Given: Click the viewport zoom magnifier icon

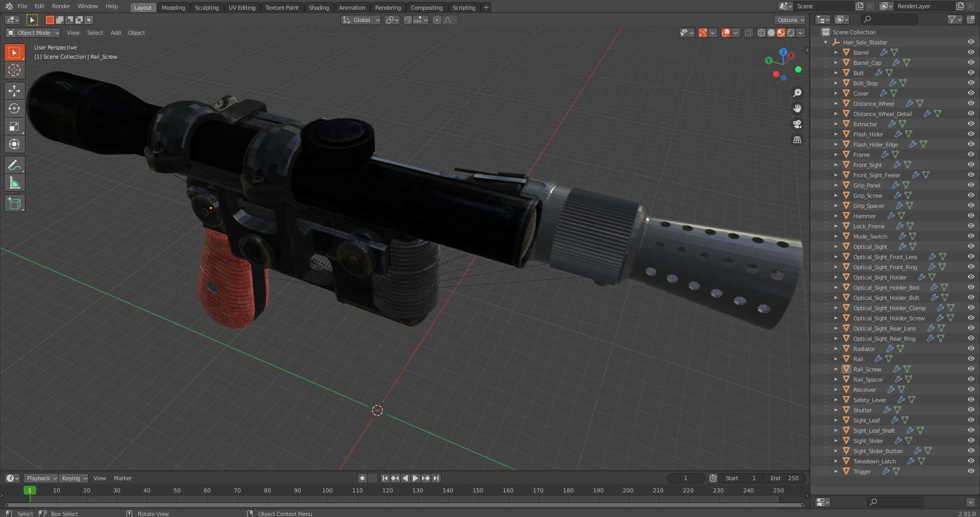Looking at the screenshot, I should pyautogui.click(x=797, y=93).
